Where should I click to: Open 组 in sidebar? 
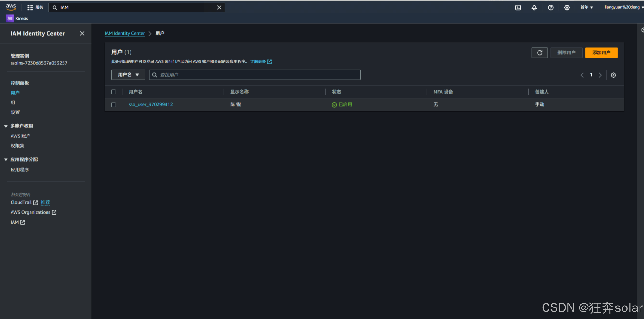tap(13, 102)
